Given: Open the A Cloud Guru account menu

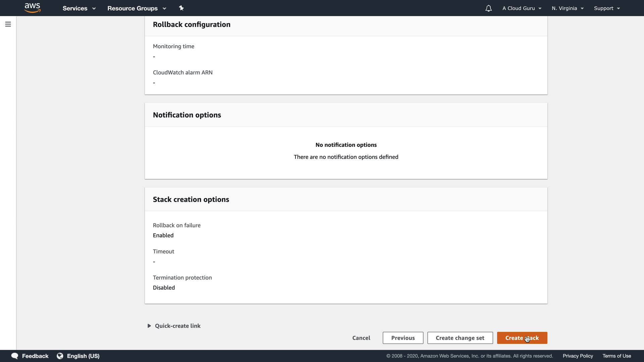Looking at the screenshot, I should [522, 8].
